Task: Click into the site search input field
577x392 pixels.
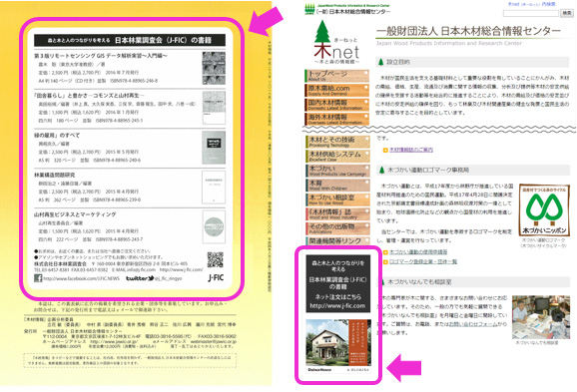Action: 531,13
